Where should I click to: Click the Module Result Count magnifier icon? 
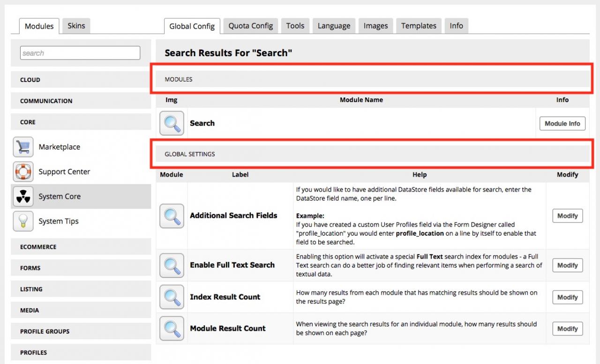(172, 328)
